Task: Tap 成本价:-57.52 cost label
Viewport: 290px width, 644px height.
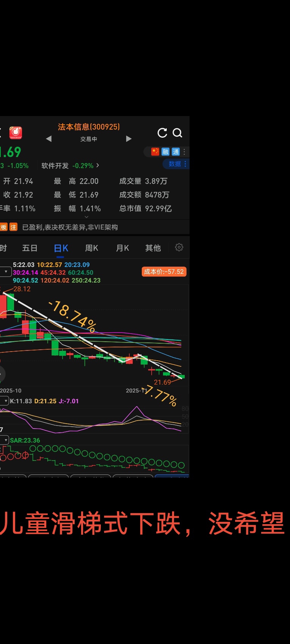Action: (164, 272)
